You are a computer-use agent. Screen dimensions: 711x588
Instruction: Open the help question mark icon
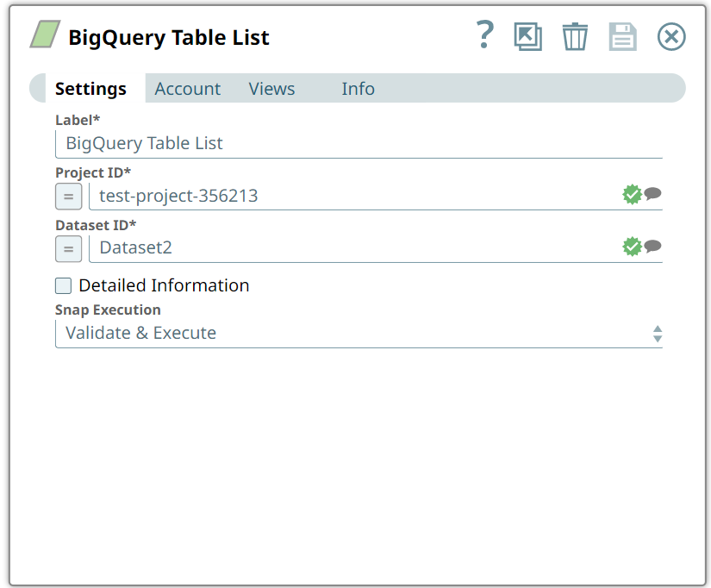[x=484, y=34]
